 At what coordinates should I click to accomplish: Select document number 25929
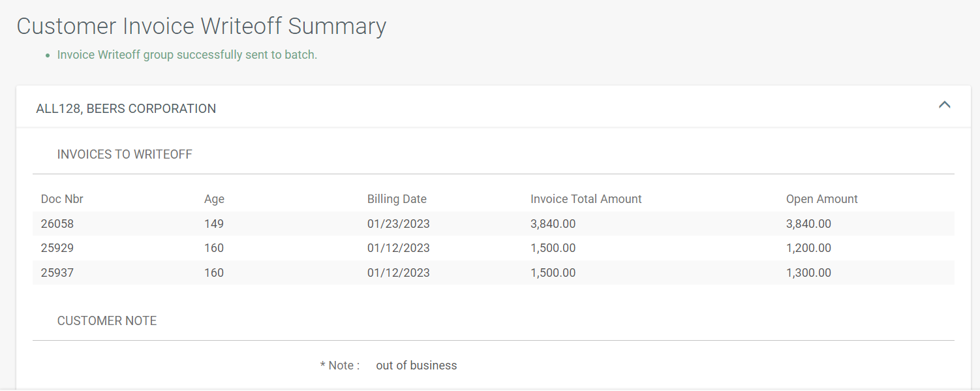pos(57,248)
